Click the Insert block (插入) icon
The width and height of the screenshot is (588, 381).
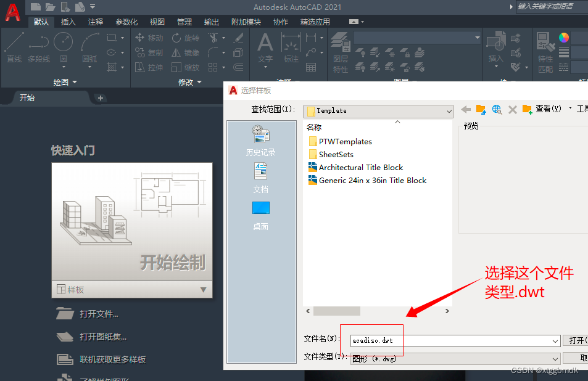[x=495, y=46]
